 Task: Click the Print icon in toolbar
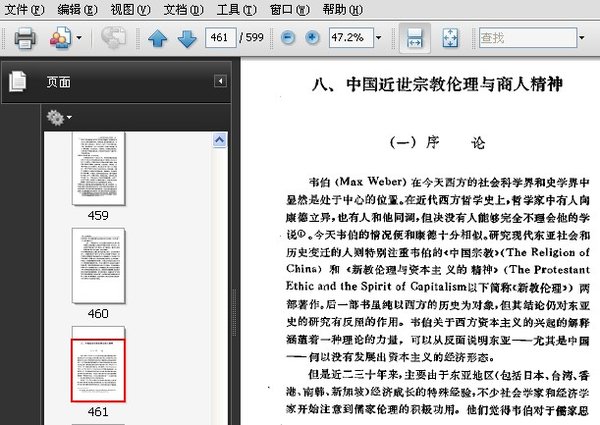[x=25, y=38]
